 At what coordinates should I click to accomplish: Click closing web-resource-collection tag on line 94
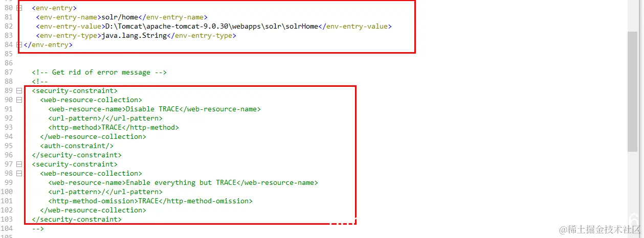(x=93, y=137)
